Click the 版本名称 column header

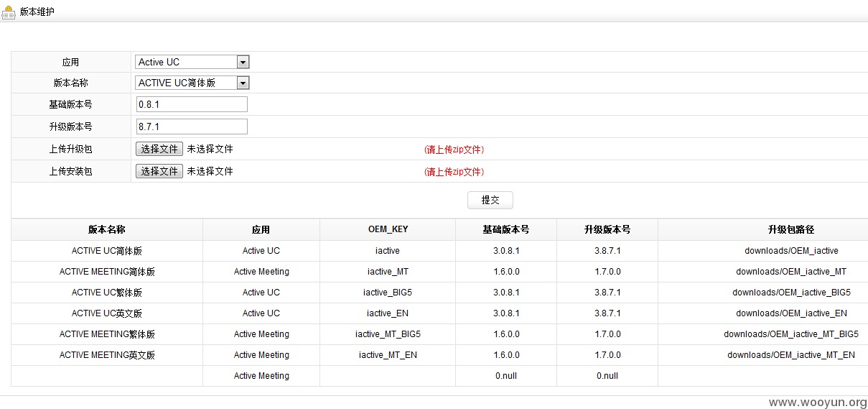(107, 230)
